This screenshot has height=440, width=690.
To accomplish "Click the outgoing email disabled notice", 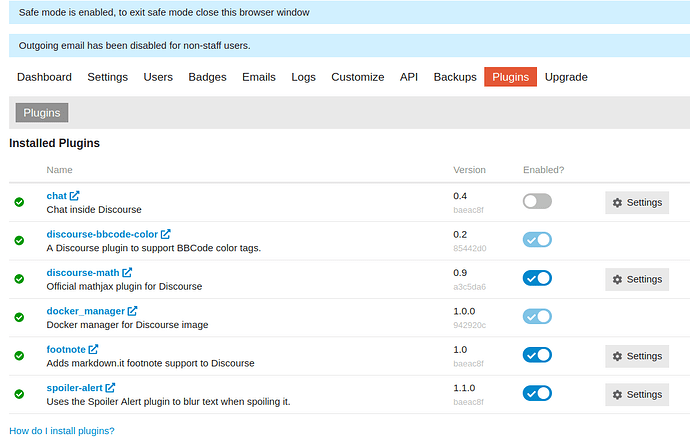I will (349, 45).
